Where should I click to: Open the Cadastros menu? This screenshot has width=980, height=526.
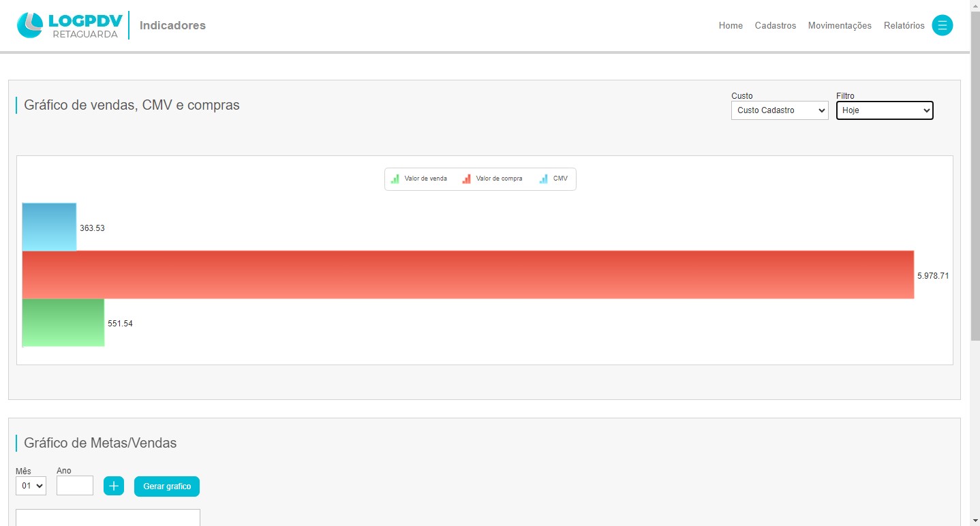[x=775, y=26]
